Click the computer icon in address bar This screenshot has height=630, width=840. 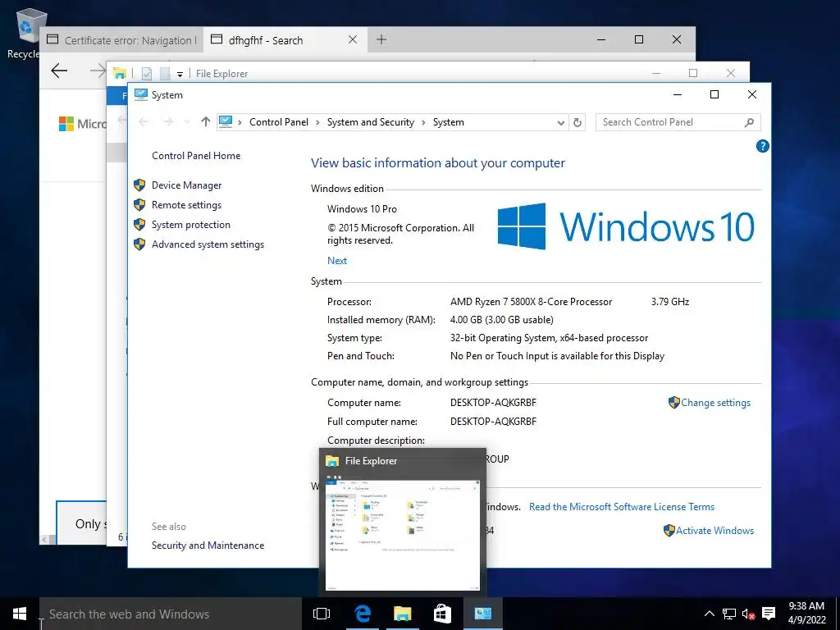(226, 122)
